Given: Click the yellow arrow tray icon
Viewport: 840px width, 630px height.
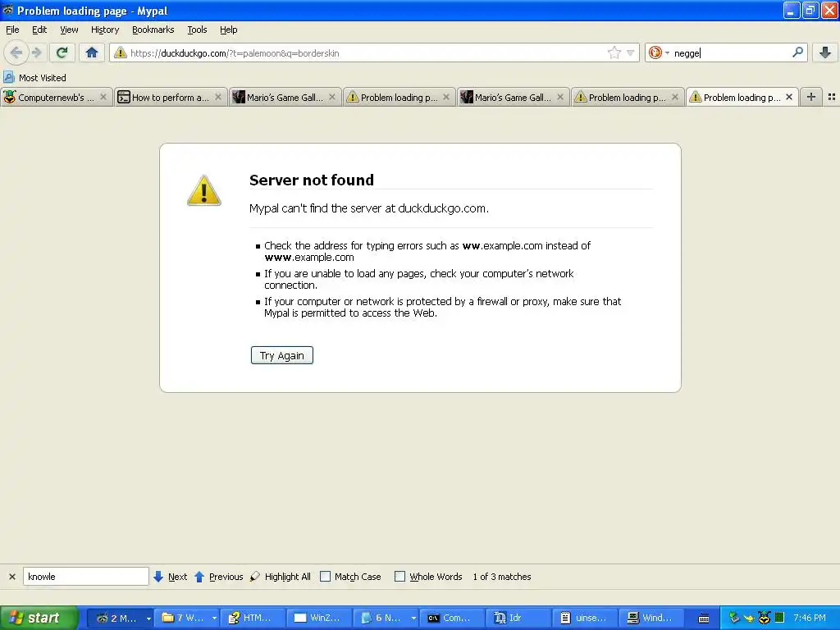Looking at the screenshot, I should (749, 619).
